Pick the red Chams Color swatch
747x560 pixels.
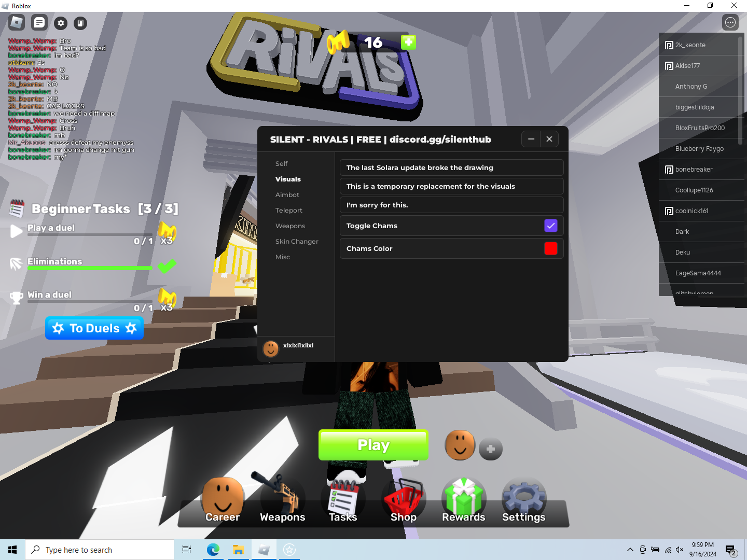coord(551,248)
